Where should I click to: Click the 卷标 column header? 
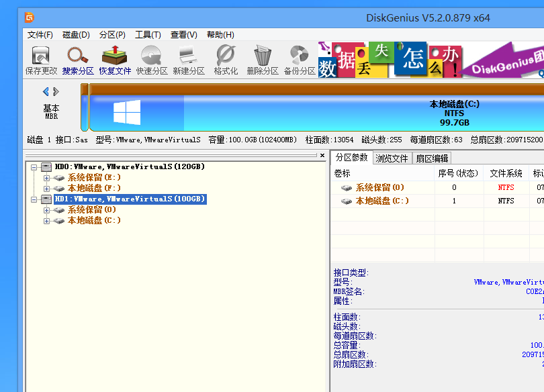(382, 173)
